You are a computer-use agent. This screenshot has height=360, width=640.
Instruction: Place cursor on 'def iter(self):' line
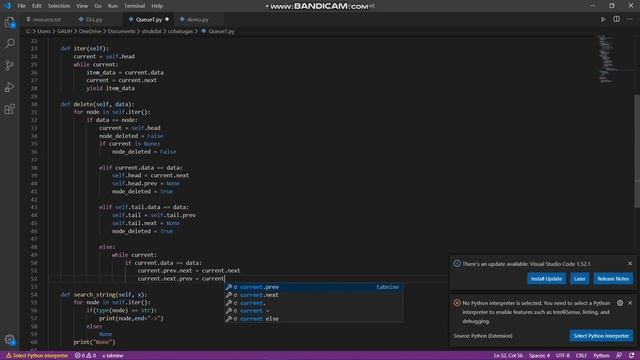[84, 49]
